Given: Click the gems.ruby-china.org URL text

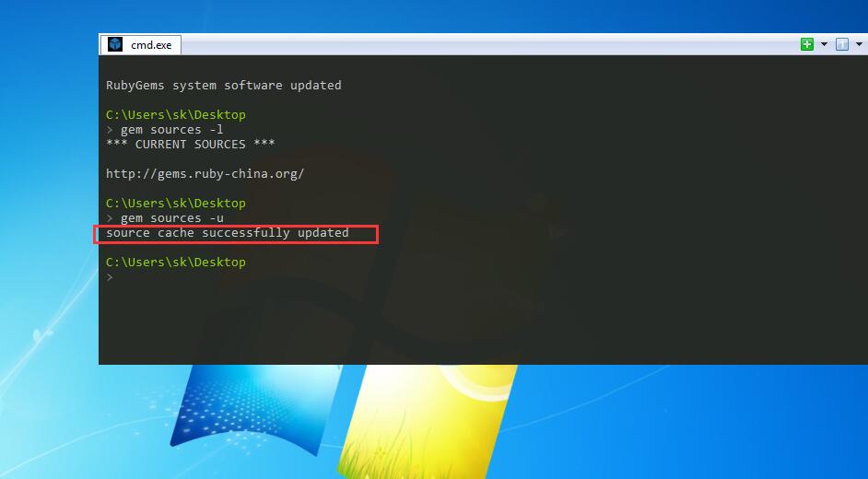Looking at the screenshot, I should click(x=205, y=173).
